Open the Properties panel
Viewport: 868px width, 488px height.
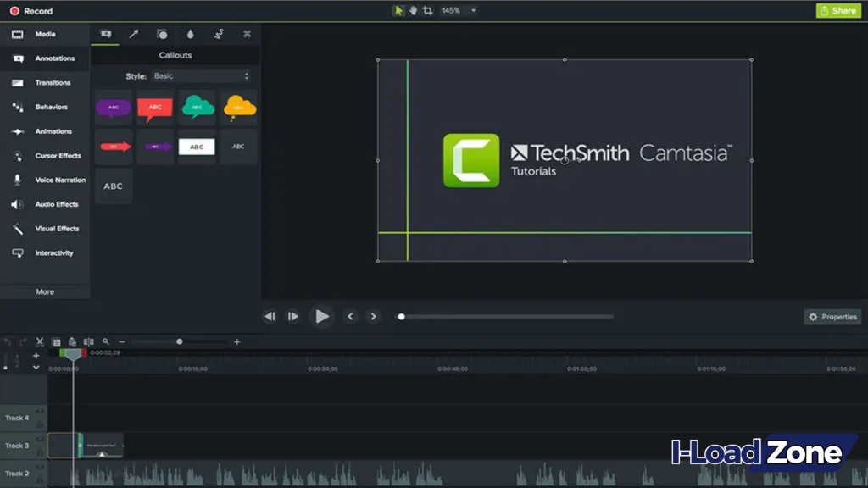(832, 316)
